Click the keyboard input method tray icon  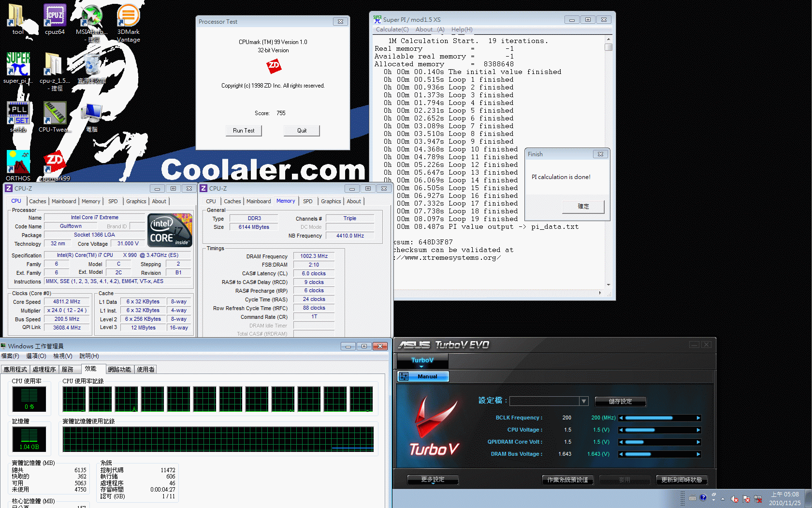[x=692, y=498]
